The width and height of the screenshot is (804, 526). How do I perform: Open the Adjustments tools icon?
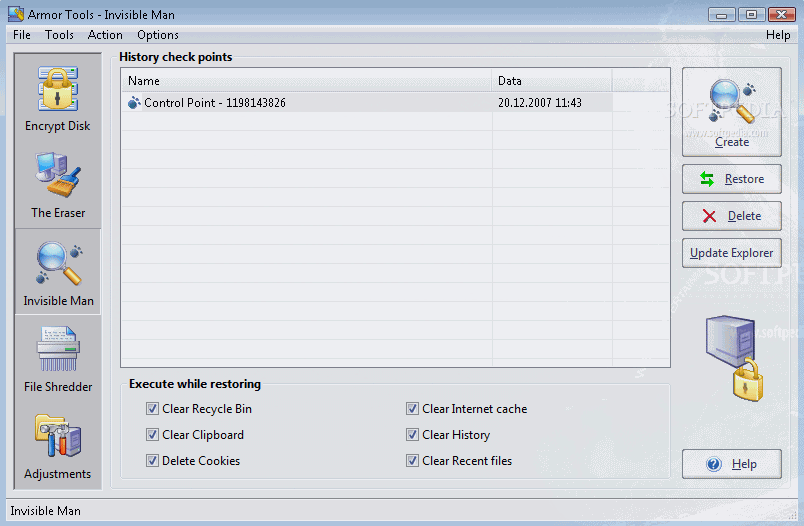[x=58, y=436]
